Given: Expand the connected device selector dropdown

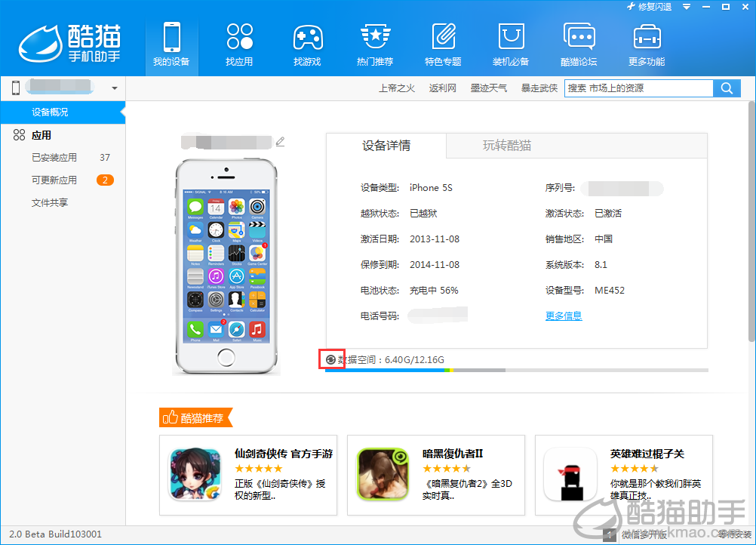Looking at the screenshot, I should [114, 88].
